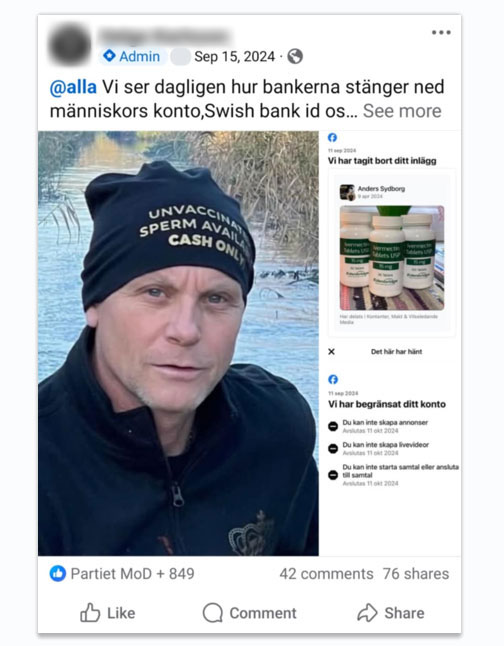Open the ivermectin bottles image
The width and height of the screenshot is (504, 646).
point(392,258)
